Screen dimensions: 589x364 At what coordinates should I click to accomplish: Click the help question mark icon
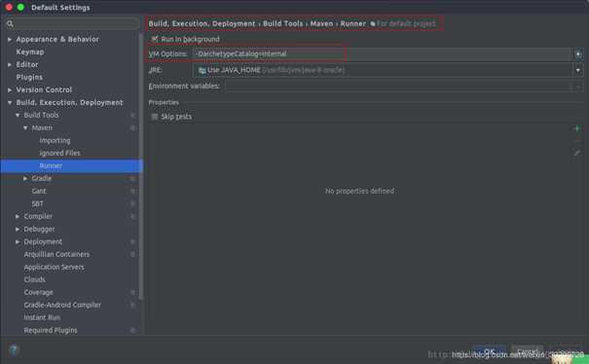[x=14, y=349]
